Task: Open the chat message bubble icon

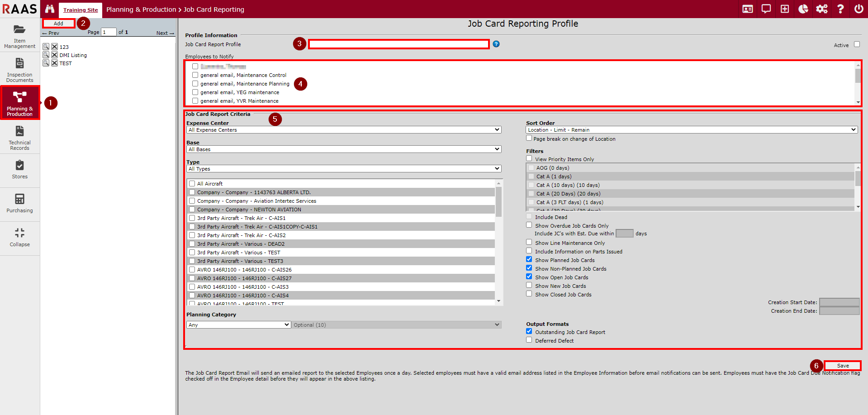Action: click(766, 9)
